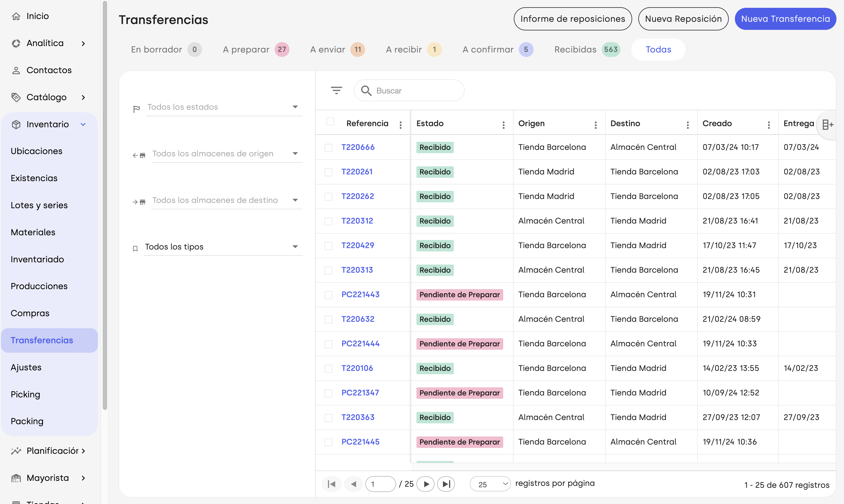Open the Todos los estados dropdown
The height and width of the screenshot is (504, 844).
click(224, 107)
